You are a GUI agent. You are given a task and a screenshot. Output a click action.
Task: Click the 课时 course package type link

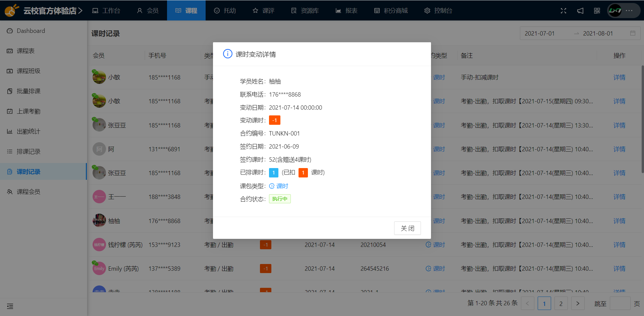tap(279, 186)
